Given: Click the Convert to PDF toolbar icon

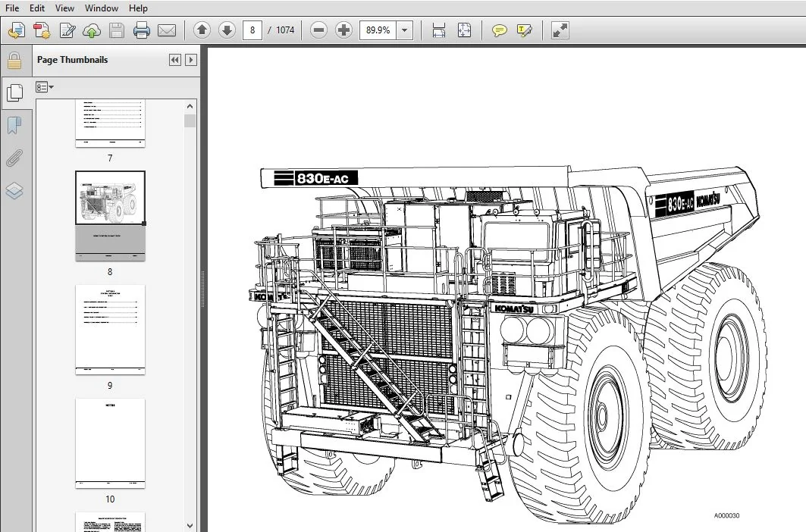Looking at the screenshot, I should click(42, 30).
